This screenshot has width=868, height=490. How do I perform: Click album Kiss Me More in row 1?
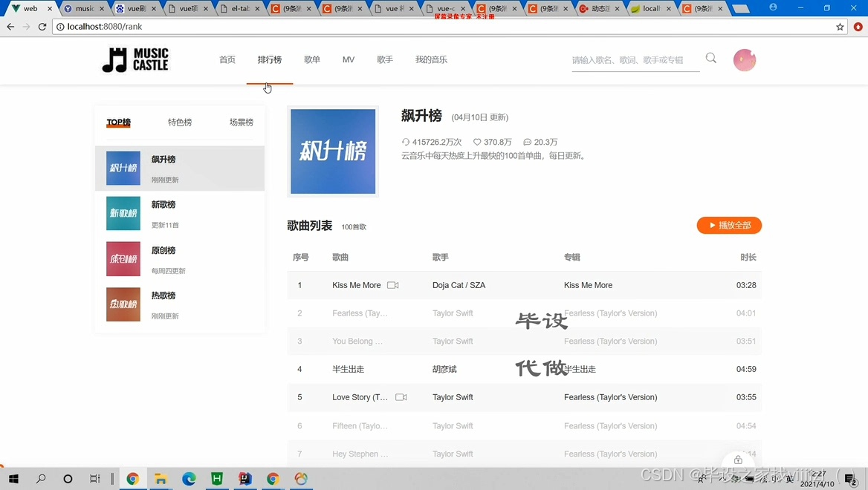[x=588, y=285]
